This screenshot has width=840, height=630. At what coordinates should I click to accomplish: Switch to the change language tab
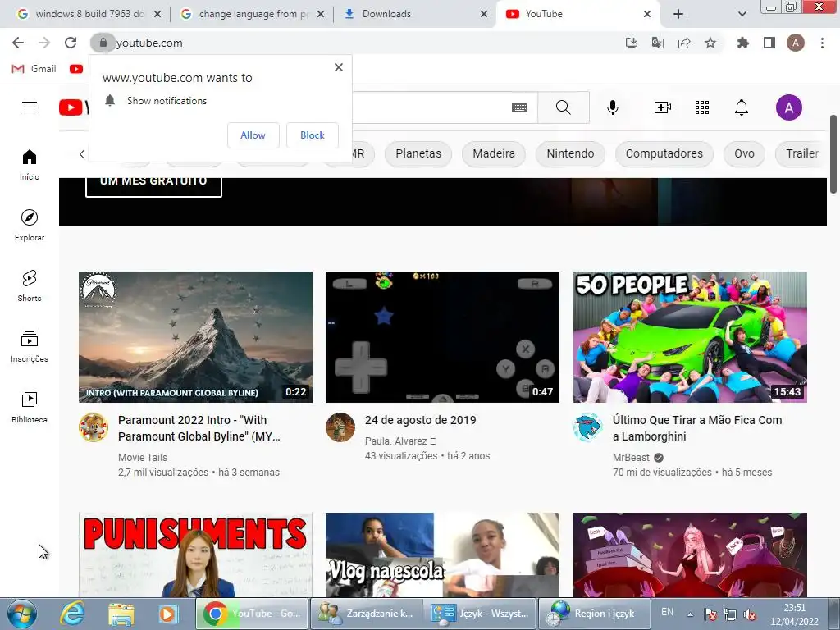(x=251, y=14)
